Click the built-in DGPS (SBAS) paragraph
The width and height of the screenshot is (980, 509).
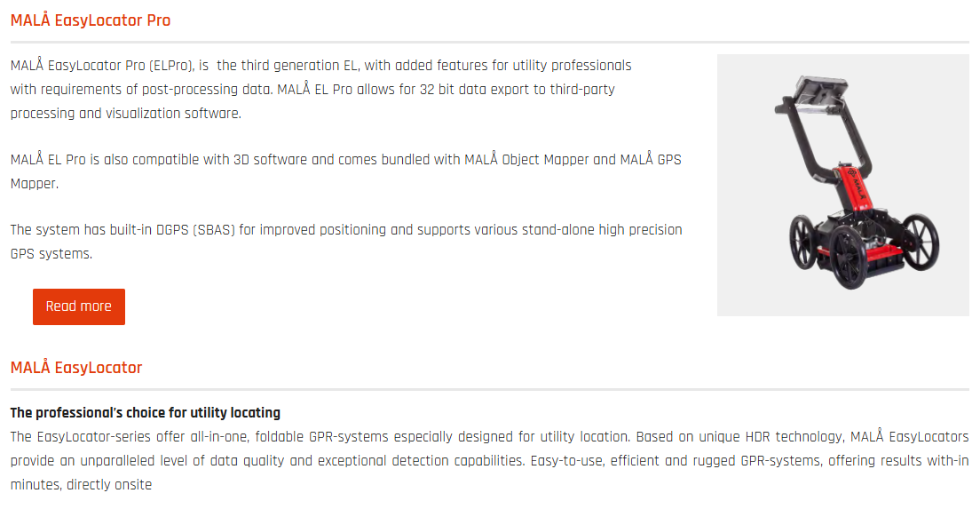click(x=346, y=242)
